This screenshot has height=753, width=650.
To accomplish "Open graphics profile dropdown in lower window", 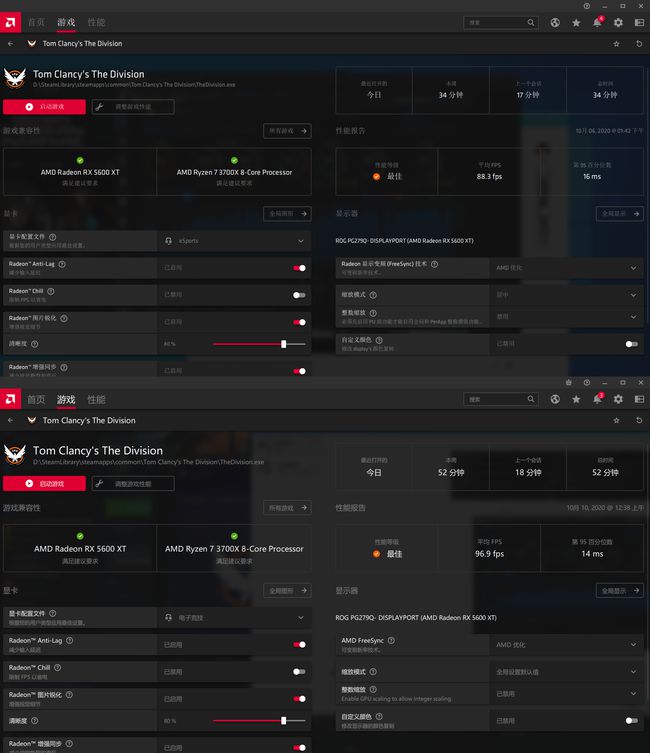I will pos(234,618).
